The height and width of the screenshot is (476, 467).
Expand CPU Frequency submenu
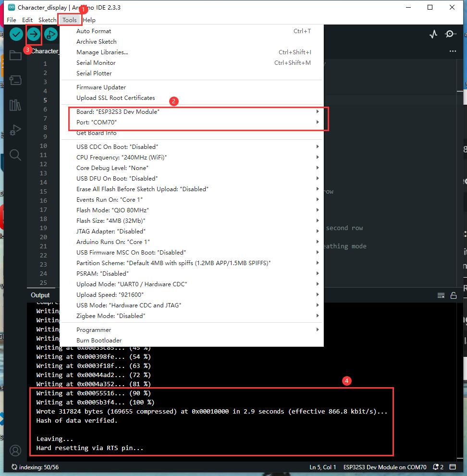[192, 158]
